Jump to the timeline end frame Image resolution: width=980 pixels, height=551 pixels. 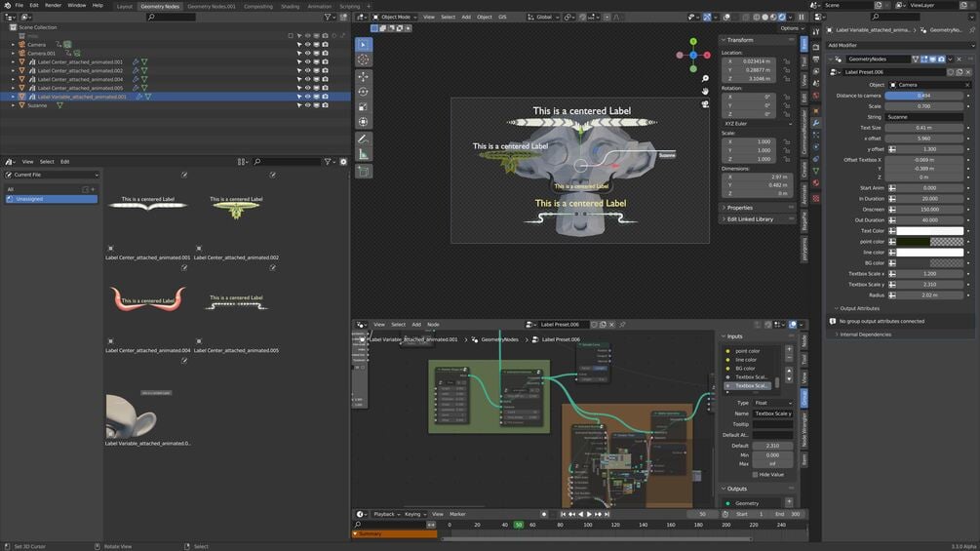click(607, 514)
